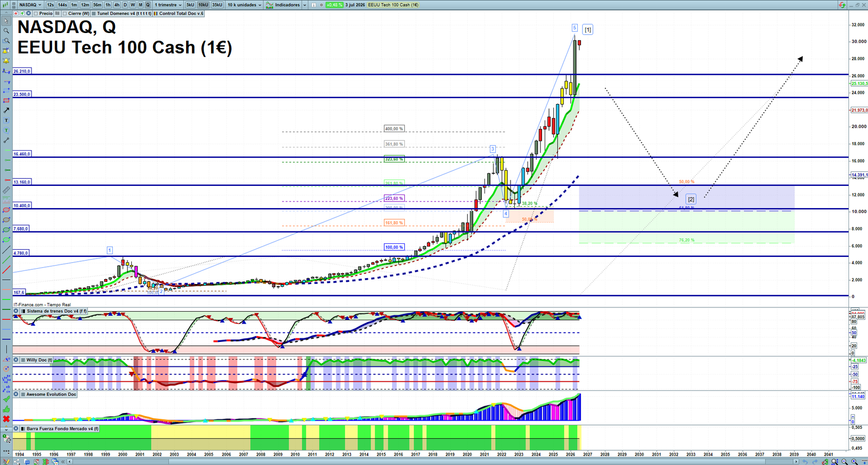The height and width of the screenshot is (465, 868).
Task: Open the NASDAQ instrument dropdown
Action: [x=30, y=5]
